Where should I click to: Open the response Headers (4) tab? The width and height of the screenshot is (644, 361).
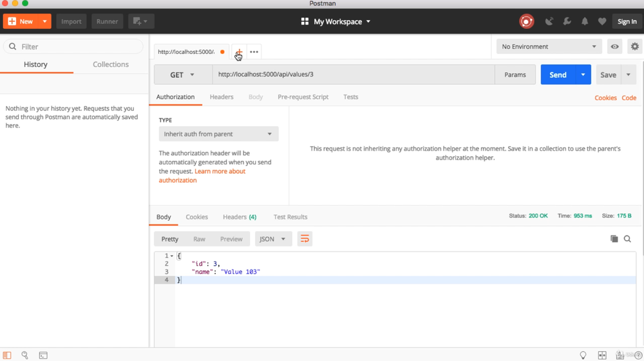pos(240,217)
